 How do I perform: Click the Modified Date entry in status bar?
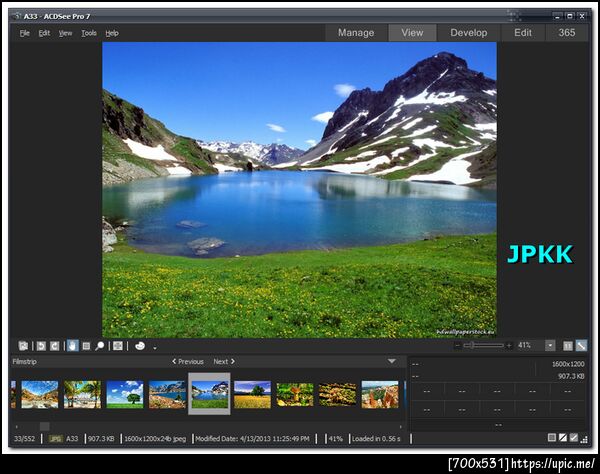click(x=252, y=438)
